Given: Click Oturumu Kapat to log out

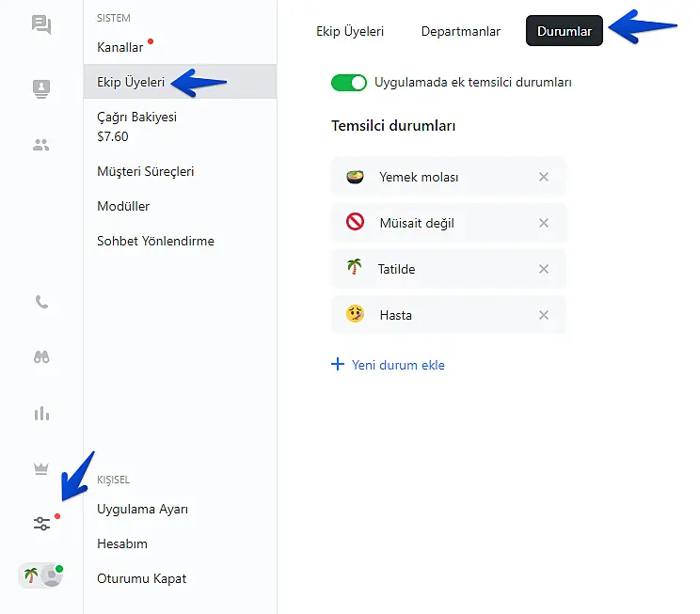Looking at the screenshot, I should coord(141,578).
